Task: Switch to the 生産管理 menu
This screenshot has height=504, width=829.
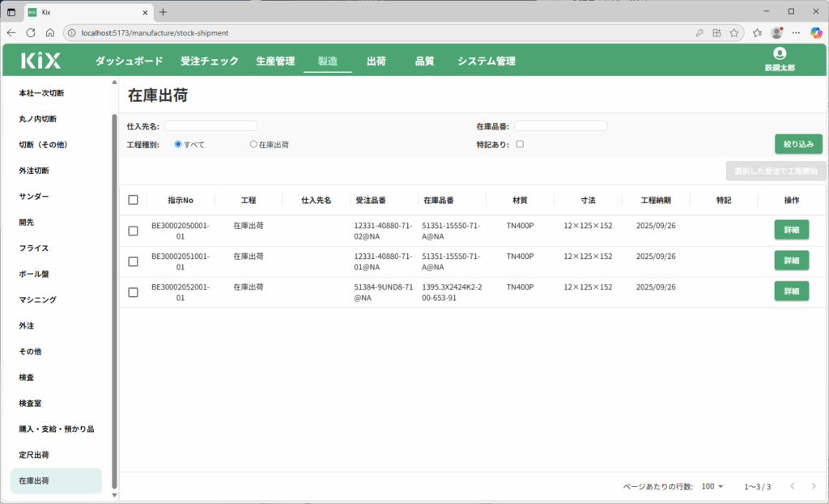Action: [x=275, y=61]
